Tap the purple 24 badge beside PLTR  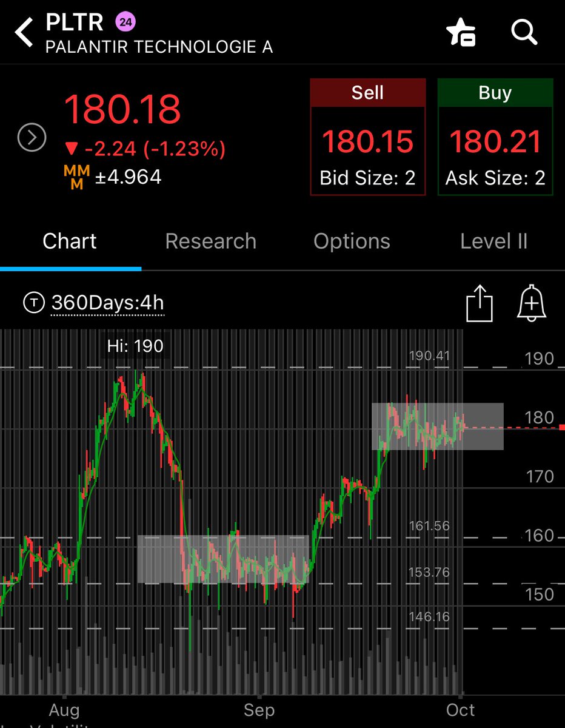pos(126,22)
